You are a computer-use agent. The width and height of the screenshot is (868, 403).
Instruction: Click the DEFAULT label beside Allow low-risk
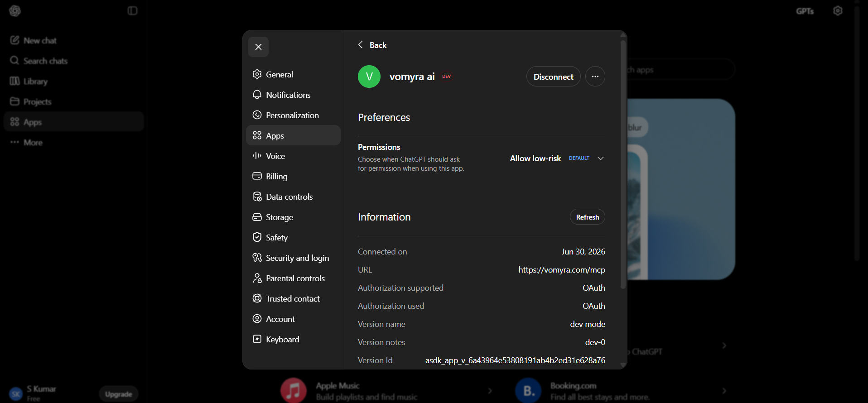pyautogui.click(x=579, y=158)
